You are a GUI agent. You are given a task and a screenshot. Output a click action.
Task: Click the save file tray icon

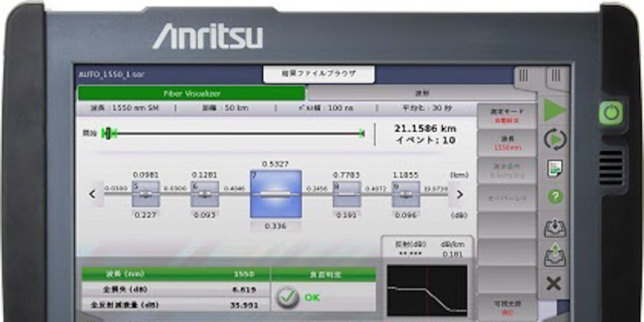555,256
